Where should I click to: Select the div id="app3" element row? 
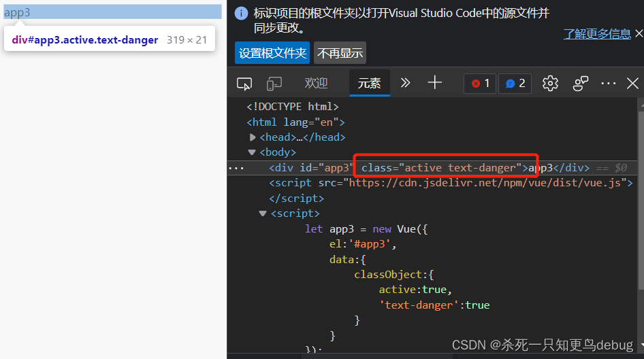(x=432, y=168)
